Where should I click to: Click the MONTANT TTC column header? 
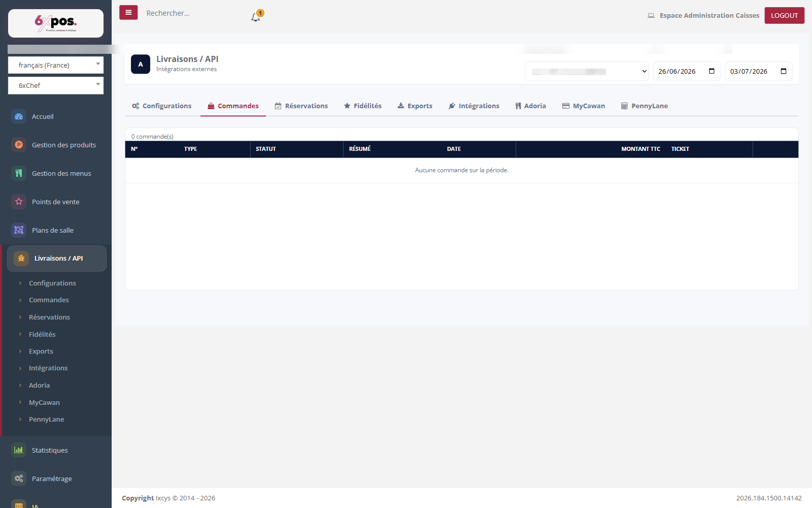640,149
